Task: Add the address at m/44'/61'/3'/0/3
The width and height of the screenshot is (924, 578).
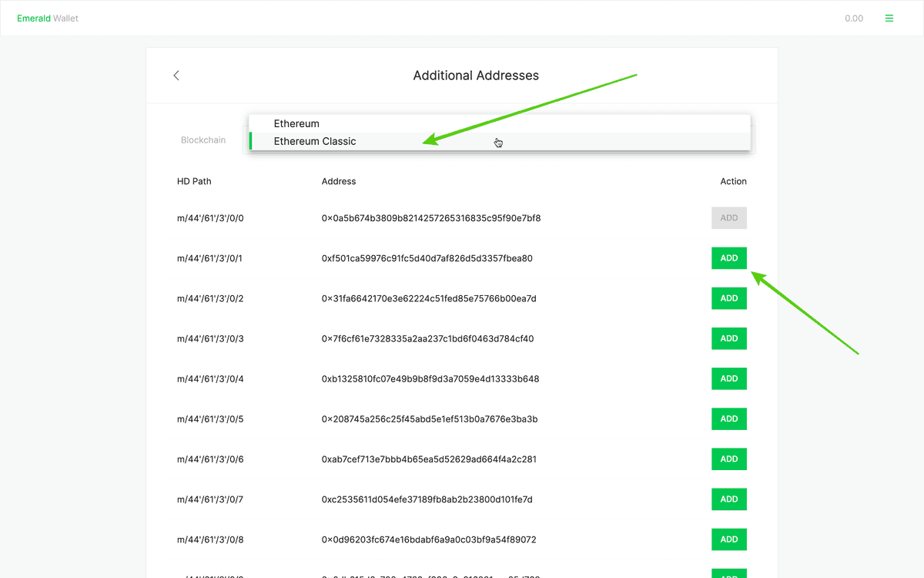Action: coord(728,338)
